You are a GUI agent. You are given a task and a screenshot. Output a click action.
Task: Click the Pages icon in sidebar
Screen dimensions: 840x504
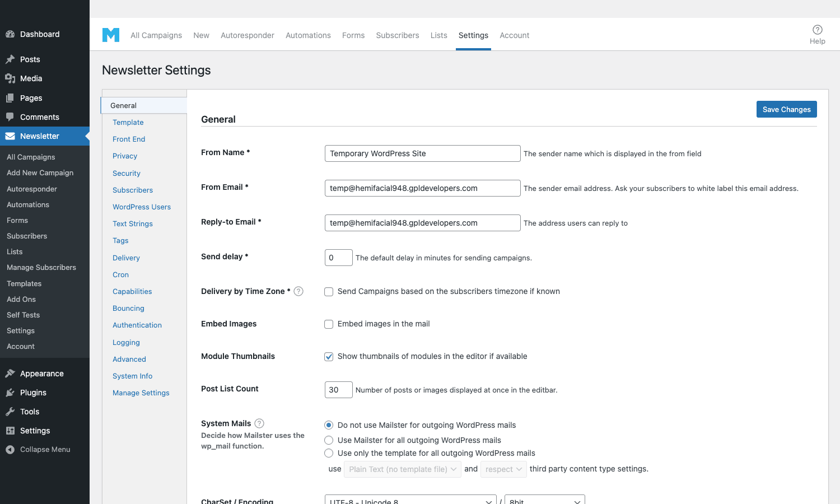[10, 98]
